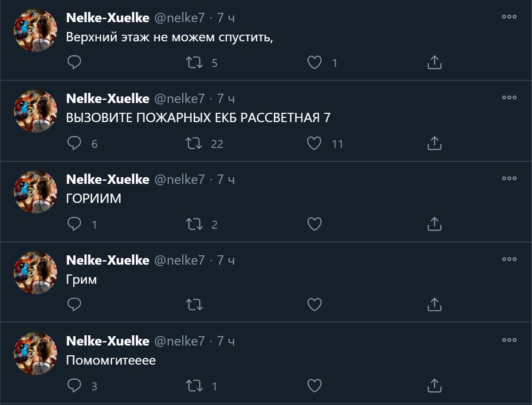Reply to the 'Помомгитееее' tweet
This screenshot has height=405, width=532.
[x=74, y=386]
